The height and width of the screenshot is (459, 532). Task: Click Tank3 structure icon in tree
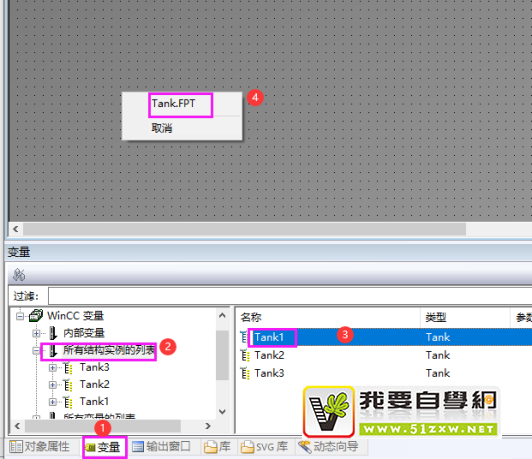[68, 367]
